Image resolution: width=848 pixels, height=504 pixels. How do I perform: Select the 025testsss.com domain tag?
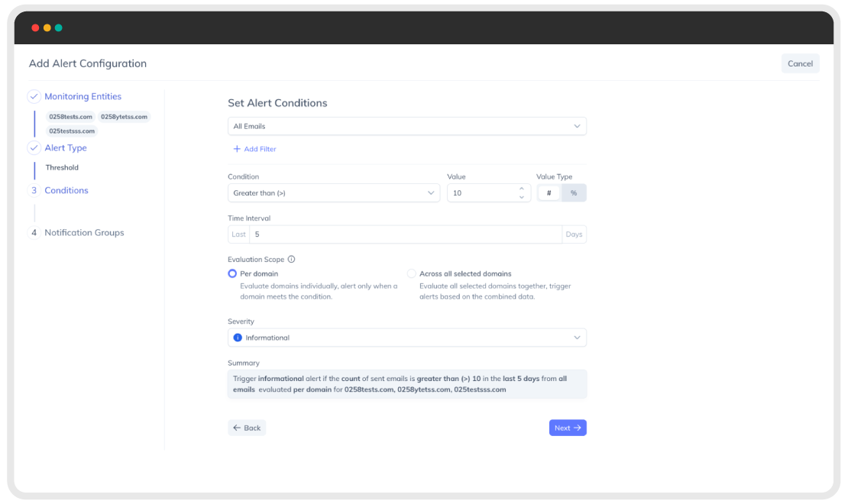(x=71, y=131)
